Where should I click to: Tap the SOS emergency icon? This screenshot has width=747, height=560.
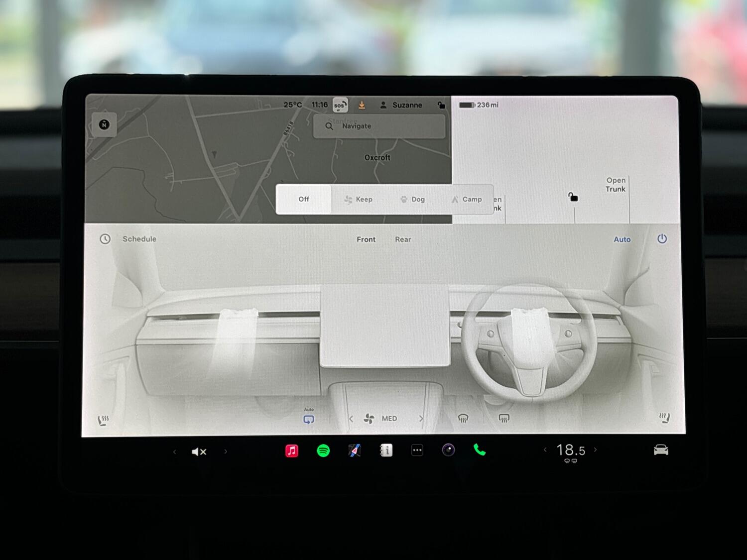[340, 105]
